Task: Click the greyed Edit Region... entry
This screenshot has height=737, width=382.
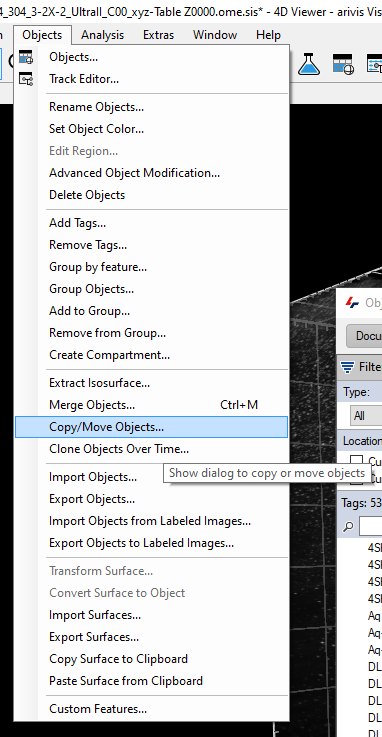Action: (151, 151)
